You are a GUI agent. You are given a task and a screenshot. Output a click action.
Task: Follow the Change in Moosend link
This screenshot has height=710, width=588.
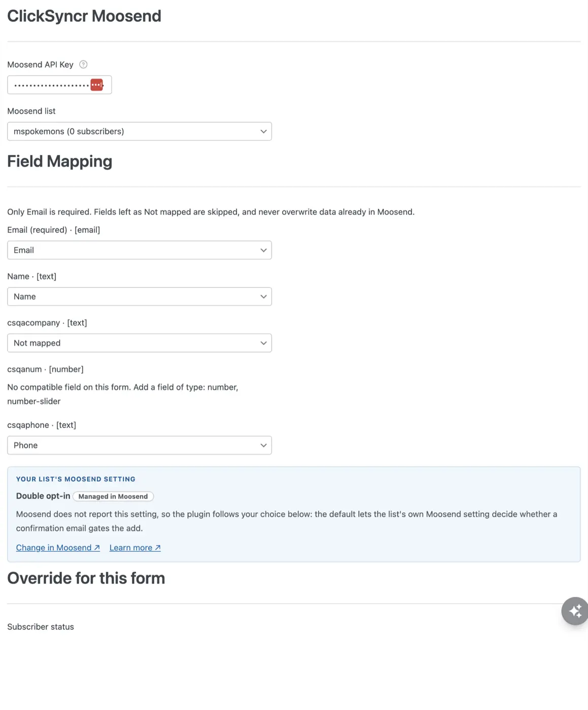coord(58,548)
